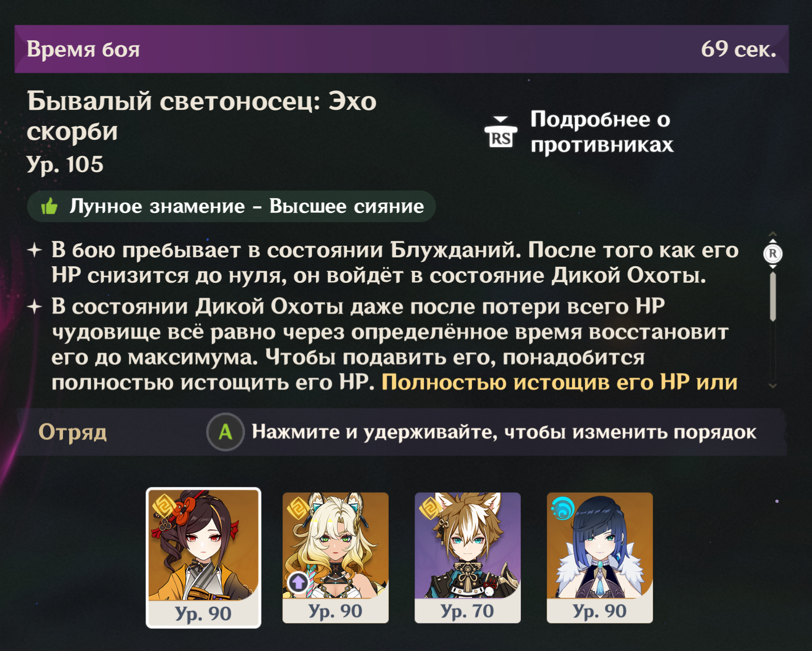This screenshot has width=812, height=651.
Task: Select the level 70 character portrait
Action: 468,558
